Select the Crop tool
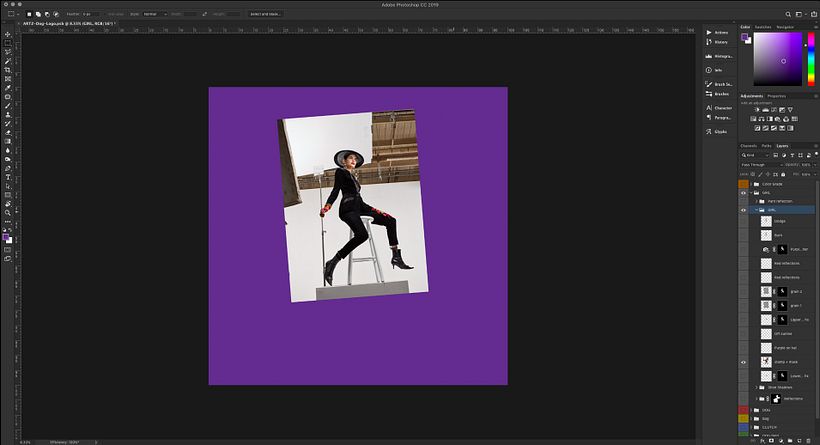The height and width of the screenshot is (445, 820). tap(8, 70)
